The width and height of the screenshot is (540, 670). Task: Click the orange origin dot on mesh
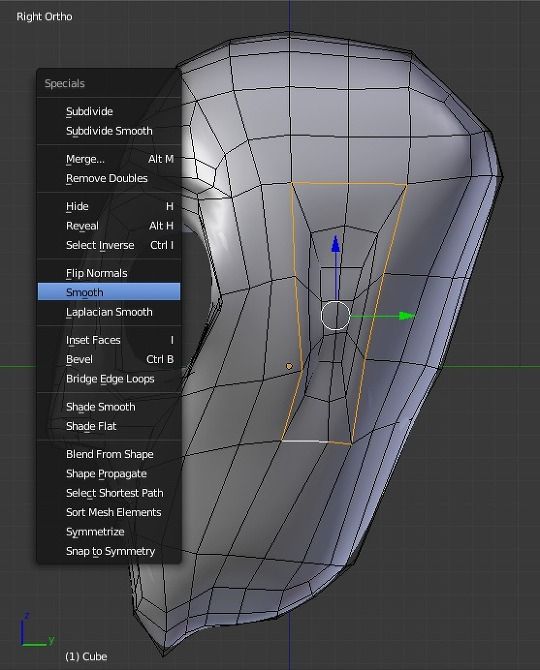coord(289,366)
